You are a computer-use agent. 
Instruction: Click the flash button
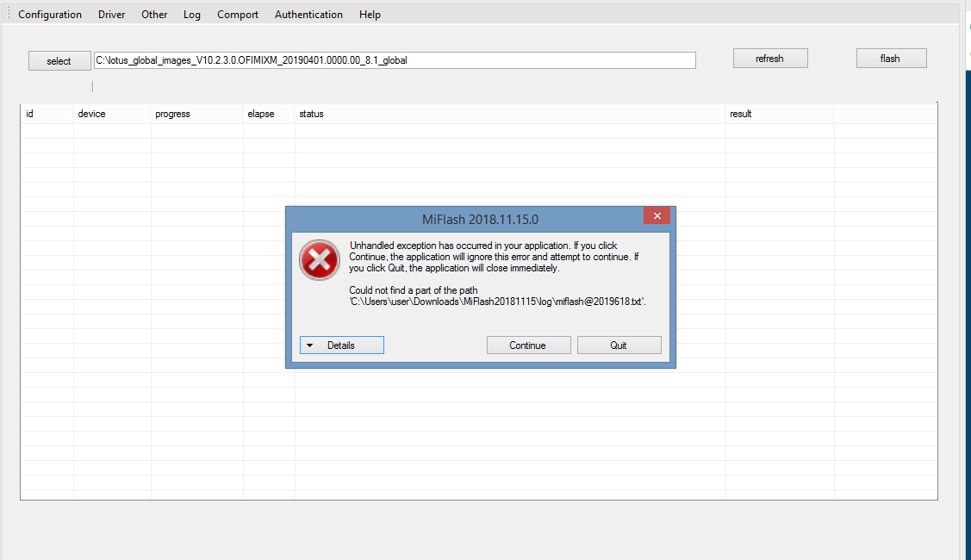891,59
